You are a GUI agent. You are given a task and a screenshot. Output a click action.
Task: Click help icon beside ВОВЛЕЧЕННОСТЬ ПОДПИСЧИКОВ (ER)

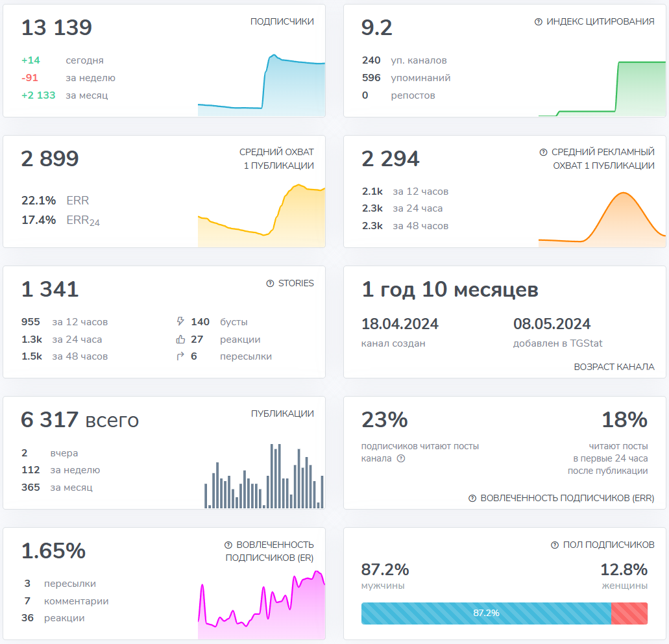[x=228, y=545]
